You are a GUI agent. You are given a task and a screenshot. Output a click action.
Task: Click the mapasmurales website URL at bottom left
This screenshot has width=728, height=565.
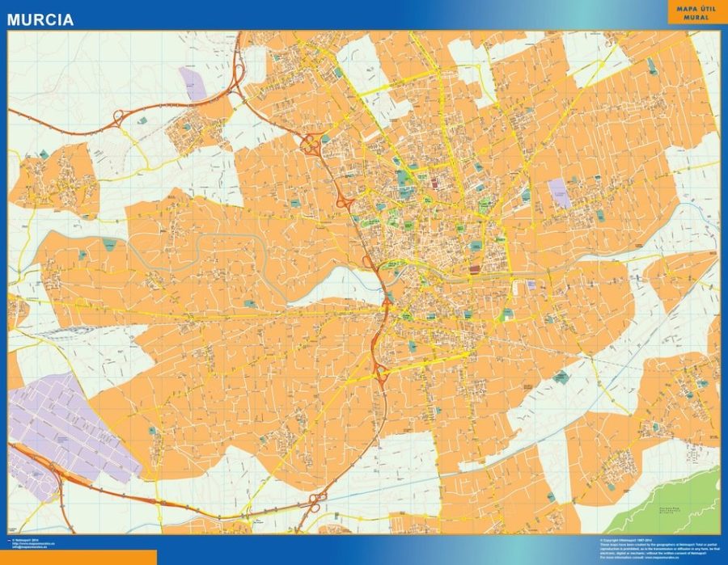coord(33,544)
